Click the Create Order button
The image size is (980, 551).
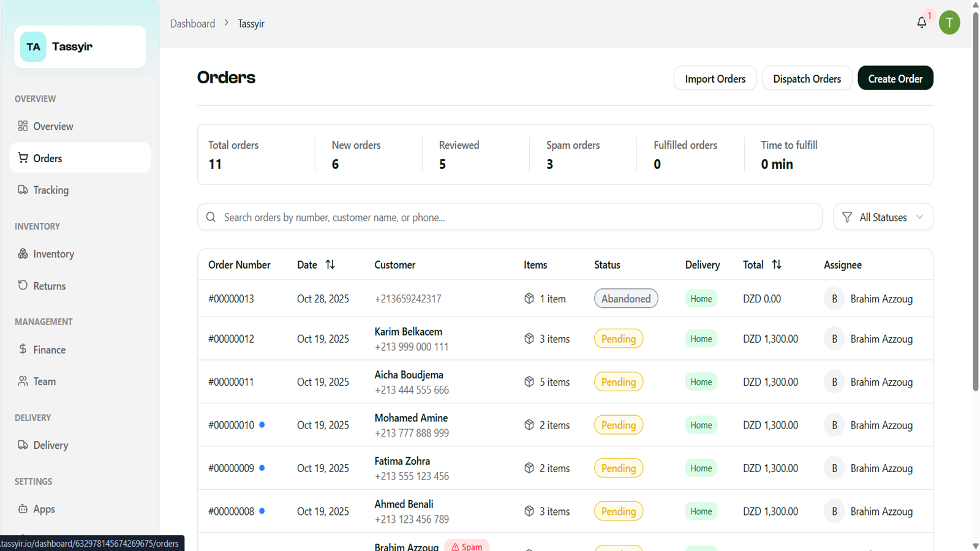[895, 78]
